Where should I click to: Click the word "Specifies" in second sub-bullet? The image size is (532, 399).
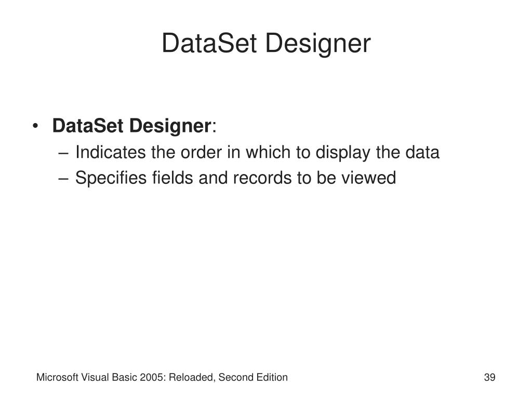coord(111,178)
